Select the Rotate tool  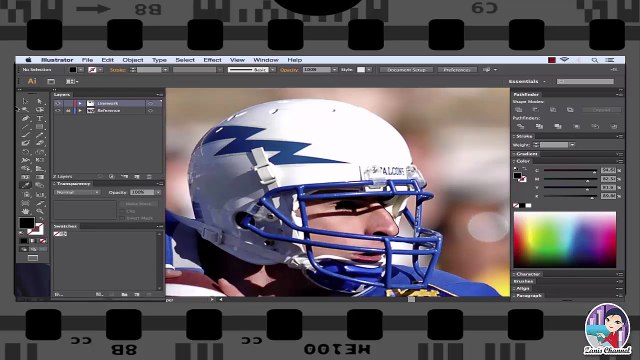[25, 152]
